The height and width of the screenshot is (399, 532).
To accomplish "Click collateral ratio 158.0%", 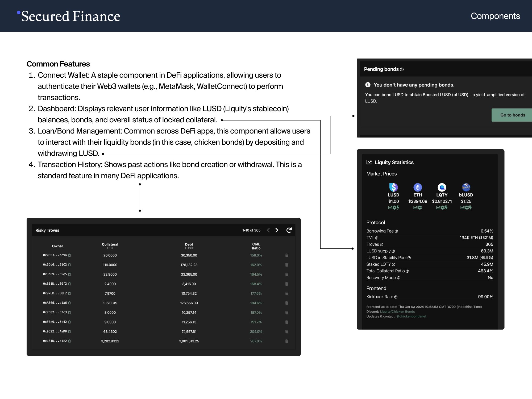I will click(256, 255).
